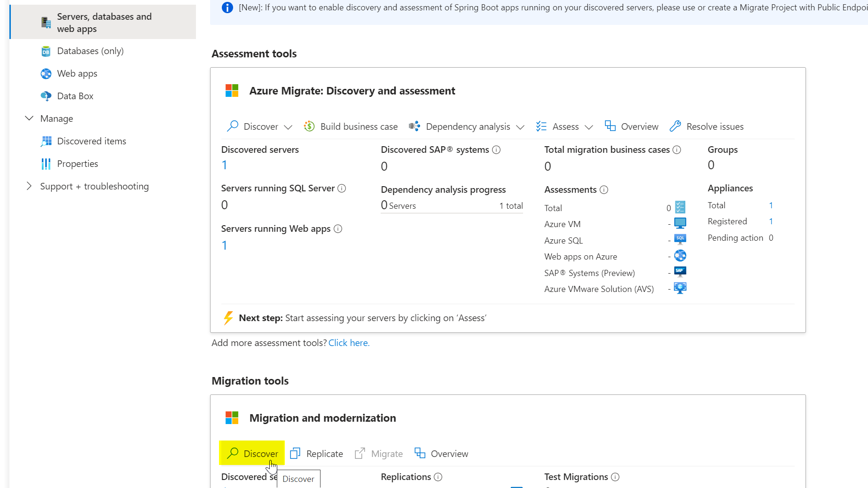This screenshot has height=488, width=868.
Task: Open Discovered servers count 1
Action: click(x=225, y=165)
